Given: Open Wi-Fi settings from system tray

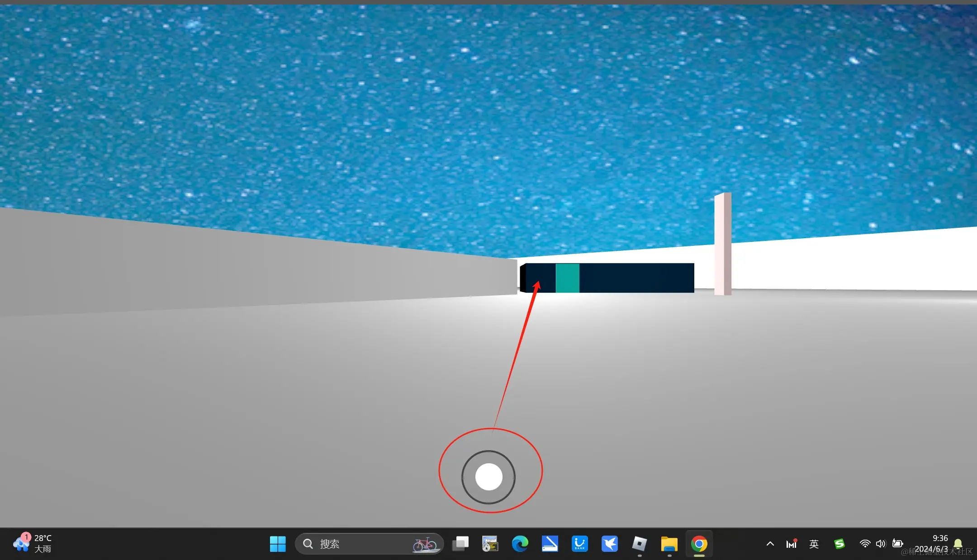Looking at the screenshot, I should [x=865, y=544].
